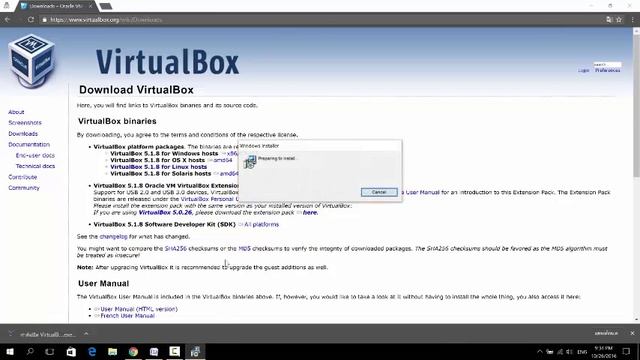Open the French User Manual link
Screen dimensions: 640x360
tap(127, 316)
